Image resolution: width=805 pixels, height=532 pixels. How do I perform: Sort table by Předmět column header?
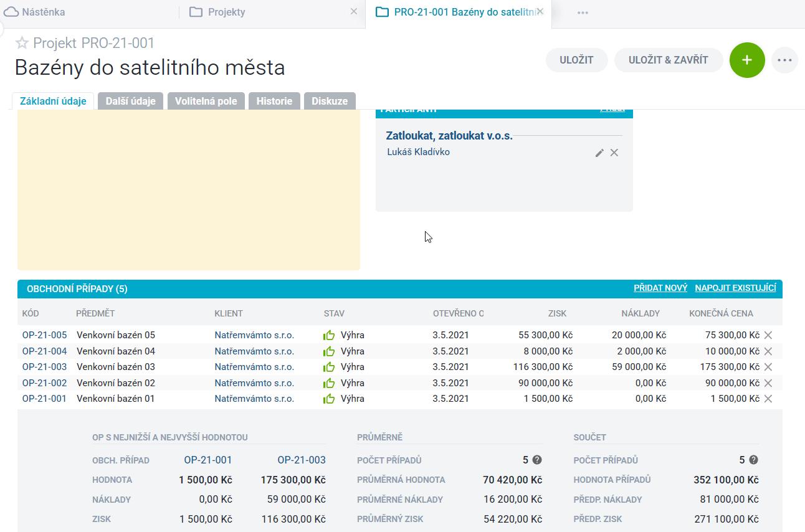click(95, 313)
